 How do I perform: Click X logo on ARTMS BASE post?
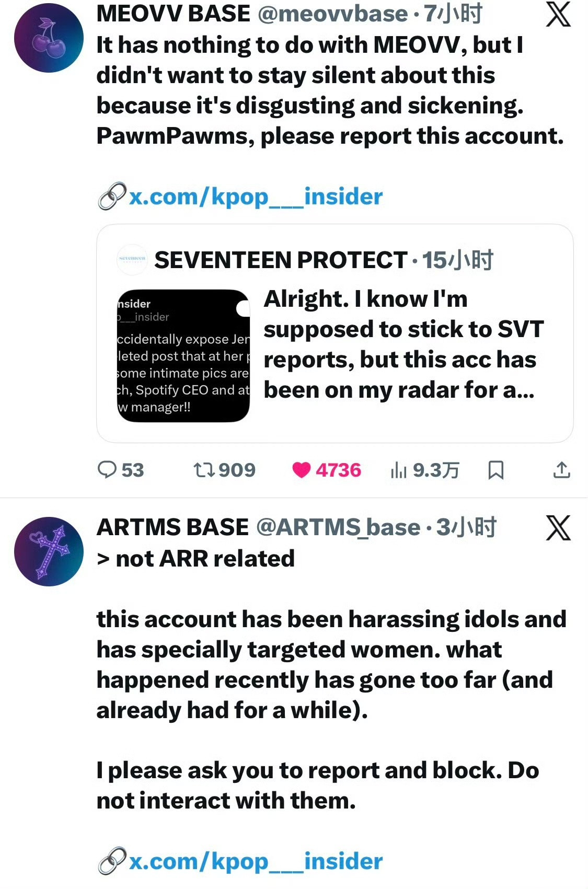[558, 527]
